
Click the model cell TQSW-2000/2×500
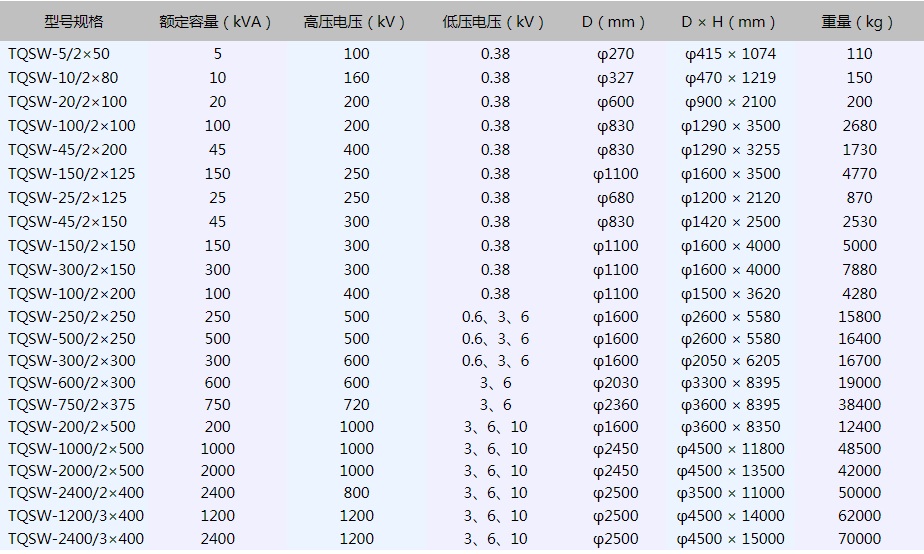tap(75, 471)
